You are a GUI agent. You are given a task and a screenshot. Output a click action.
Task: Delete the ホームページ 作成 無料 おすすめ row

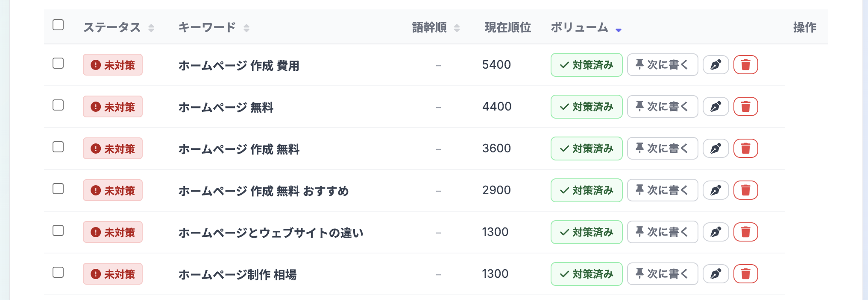tap(745, 190)
